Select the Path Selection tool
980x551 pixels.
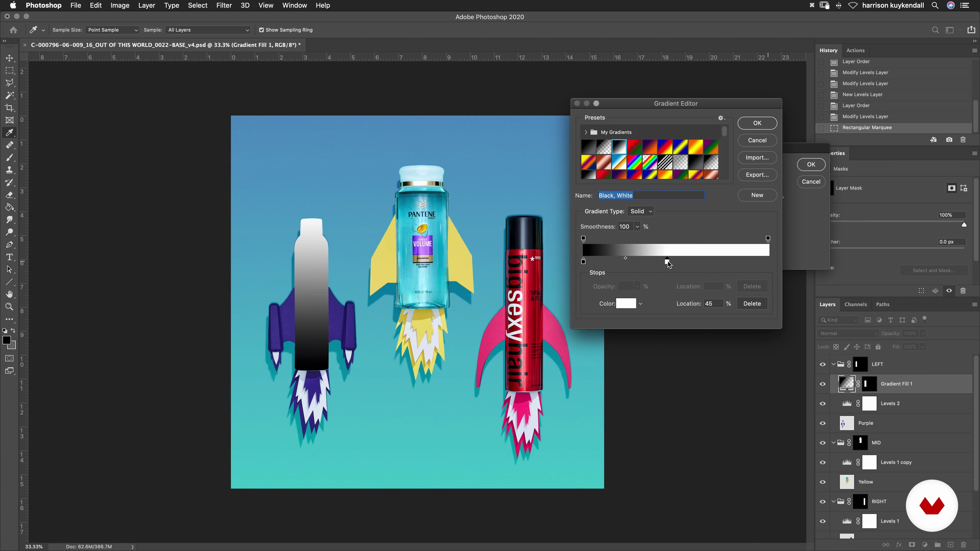[9, 270]
